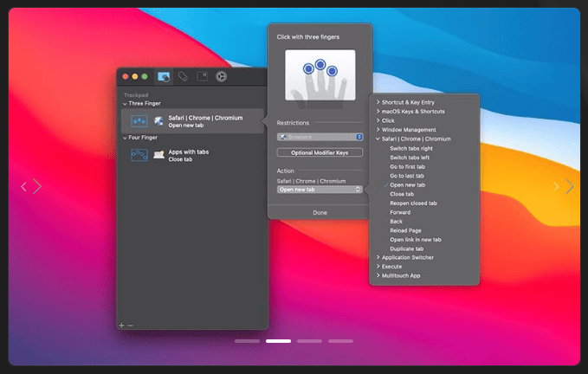Open the round settings toolbar icon
This screenshot has width=588, height=374.
221,76
